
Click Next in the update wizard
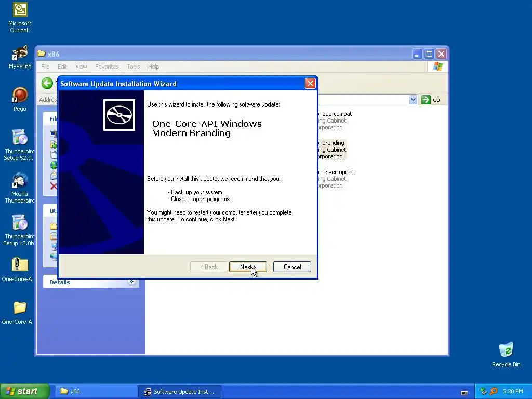coord(248,267)
